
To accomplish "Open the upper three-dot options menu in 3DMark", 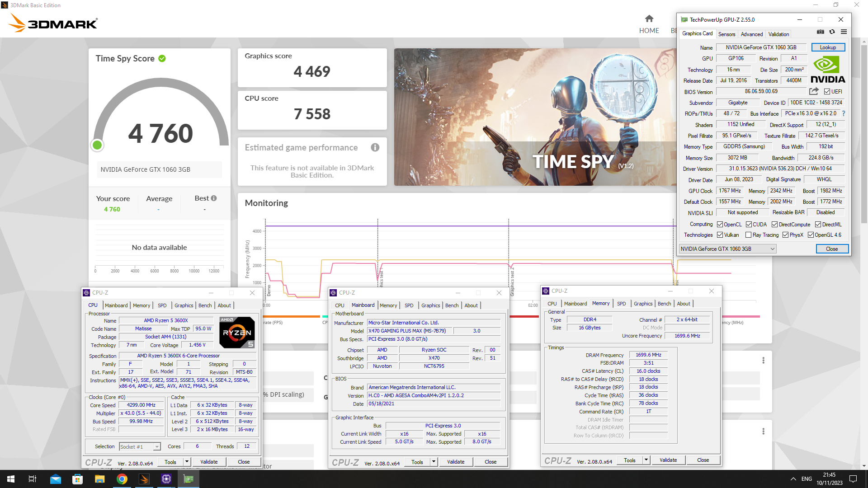I will (x=763, y=361).
